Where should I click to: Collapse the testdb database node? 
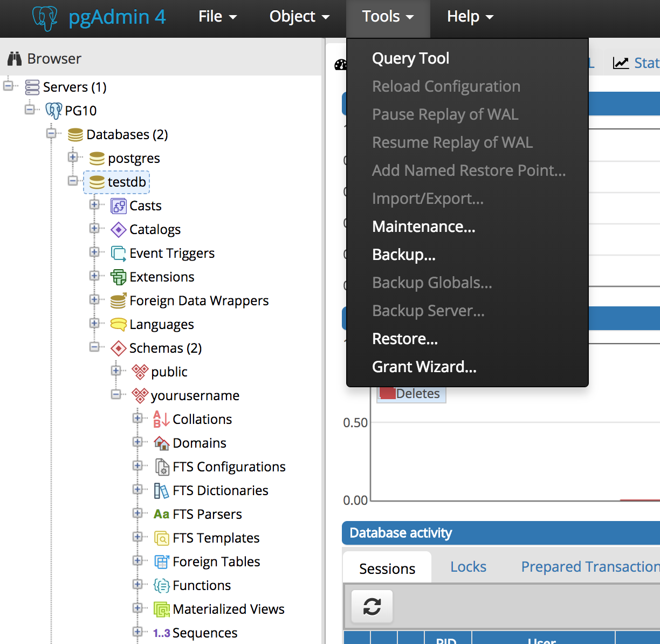(x=73, y=181)
